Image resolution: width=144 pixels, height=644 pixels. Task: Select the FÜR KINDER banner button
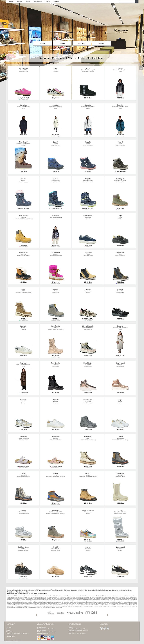[x=82, y=44]
